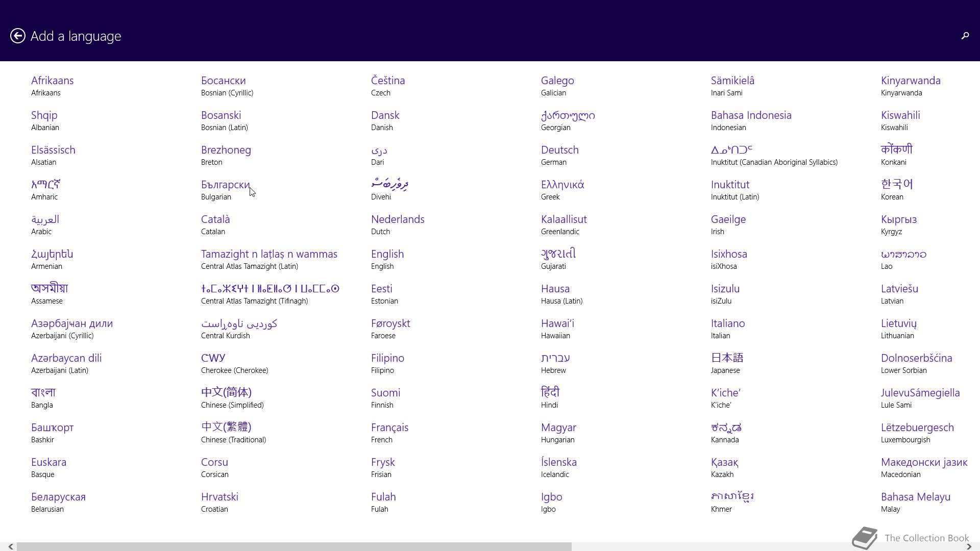Select Dari language
Screen dimensions: 980x551
tap(379, 156)
